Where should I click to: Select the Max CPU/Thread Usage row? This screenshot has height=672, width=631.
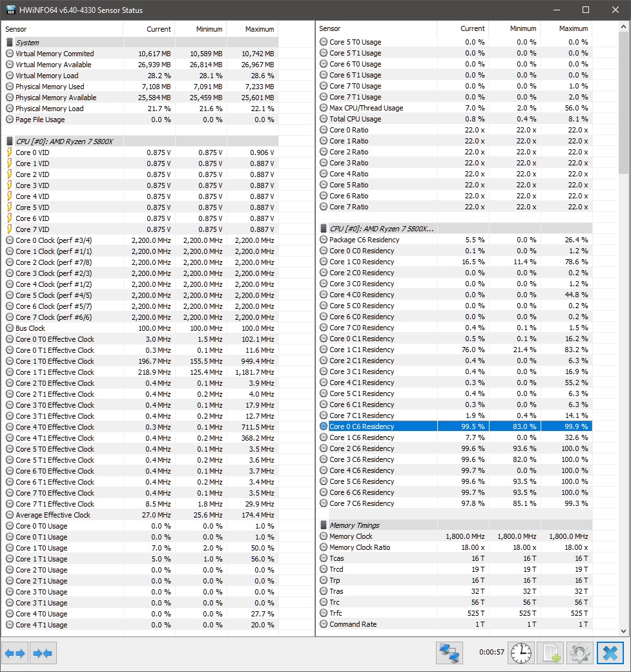click(x=455, y=108)
